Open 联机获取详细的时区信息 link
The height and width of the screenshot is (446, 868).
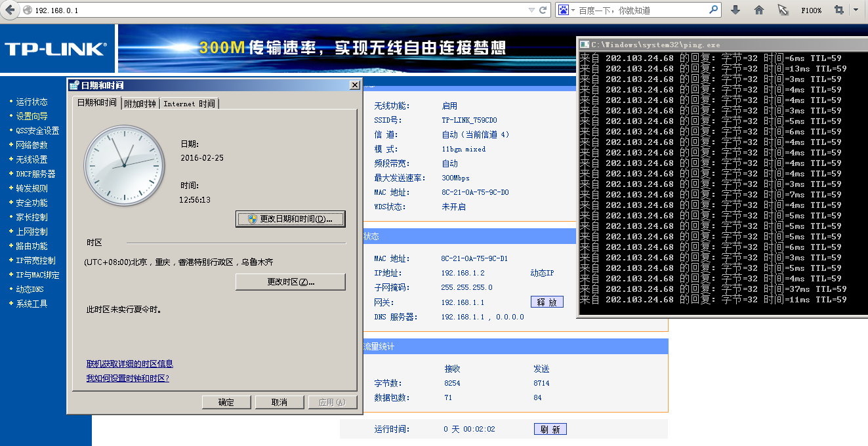click(130, 364)
